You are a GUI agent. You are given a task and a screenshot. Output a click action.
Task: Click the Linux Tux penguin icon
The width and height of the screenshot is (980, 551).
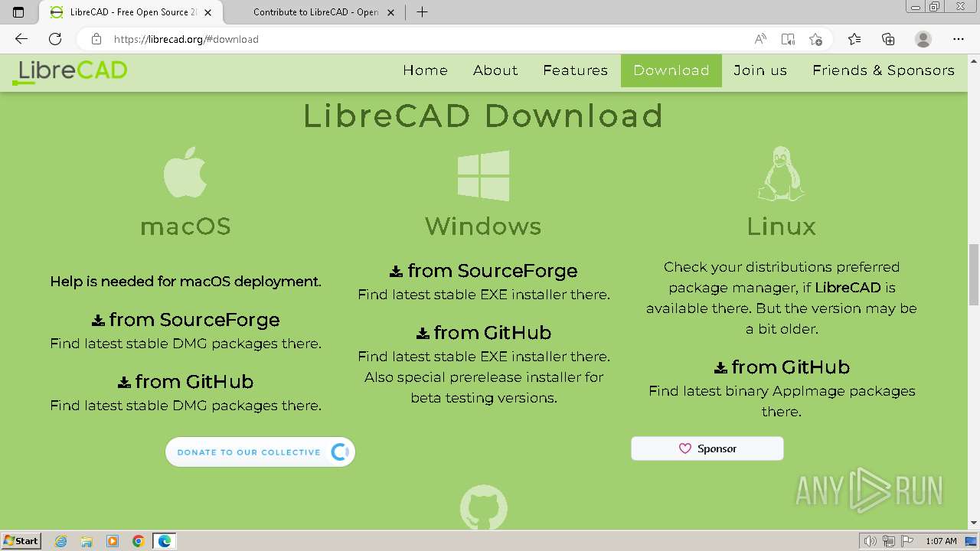click(x=781, y=174)
